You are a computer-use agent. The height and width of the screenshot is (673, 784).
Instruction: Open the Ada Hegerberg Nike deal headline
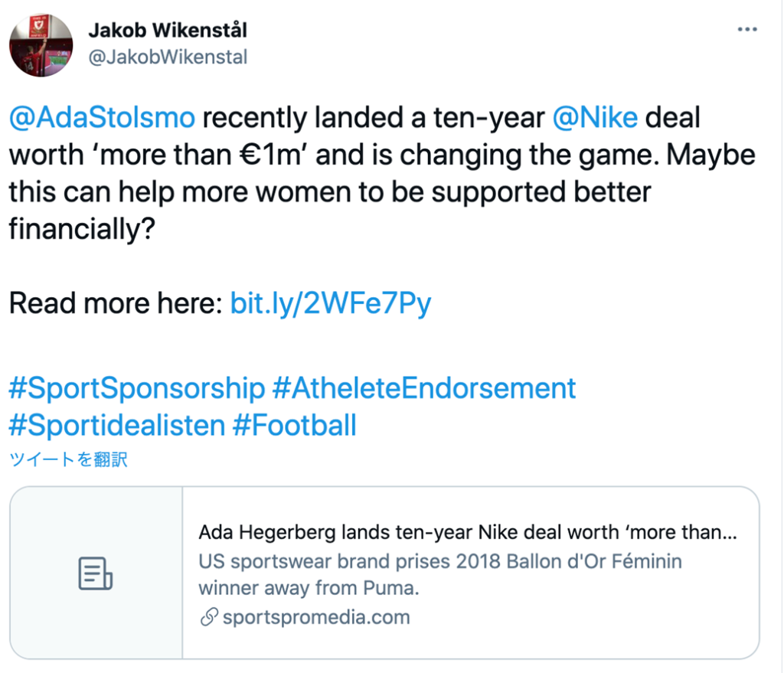point(468,532)
